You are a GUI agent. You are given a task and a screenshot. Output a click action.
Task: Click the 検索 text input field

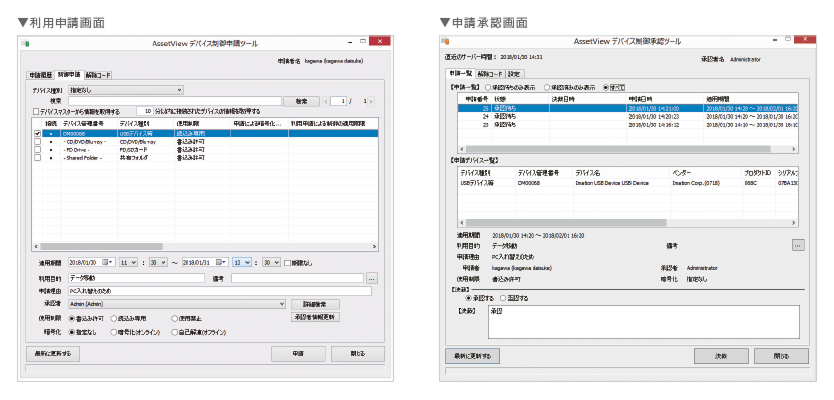click(x=174, y=101)
